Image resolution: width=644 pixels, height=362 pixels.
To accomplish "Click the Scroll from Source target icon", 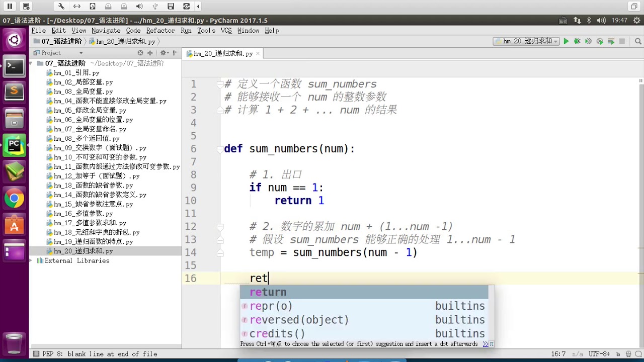I will pos(140,53).
